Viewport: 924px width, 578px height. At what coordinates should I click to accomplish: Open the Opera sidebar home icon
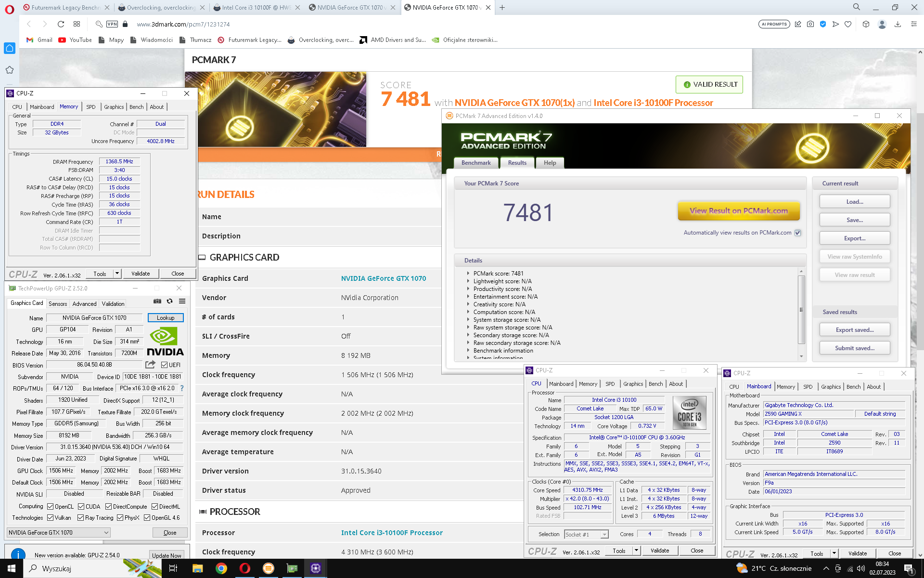[10, 48]
